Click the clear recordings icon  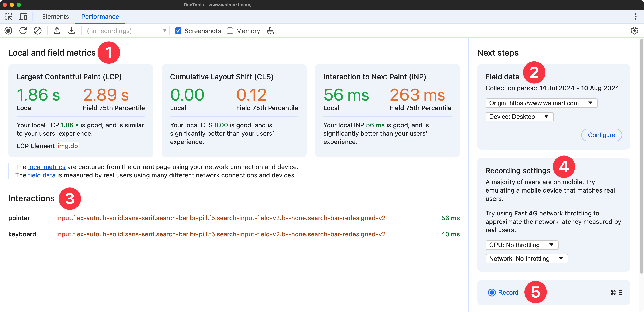tap(37, 31)
